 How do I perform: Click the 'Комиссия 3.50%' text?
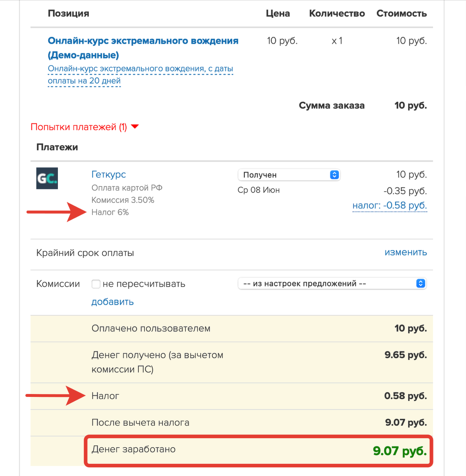tap(123, 200)
